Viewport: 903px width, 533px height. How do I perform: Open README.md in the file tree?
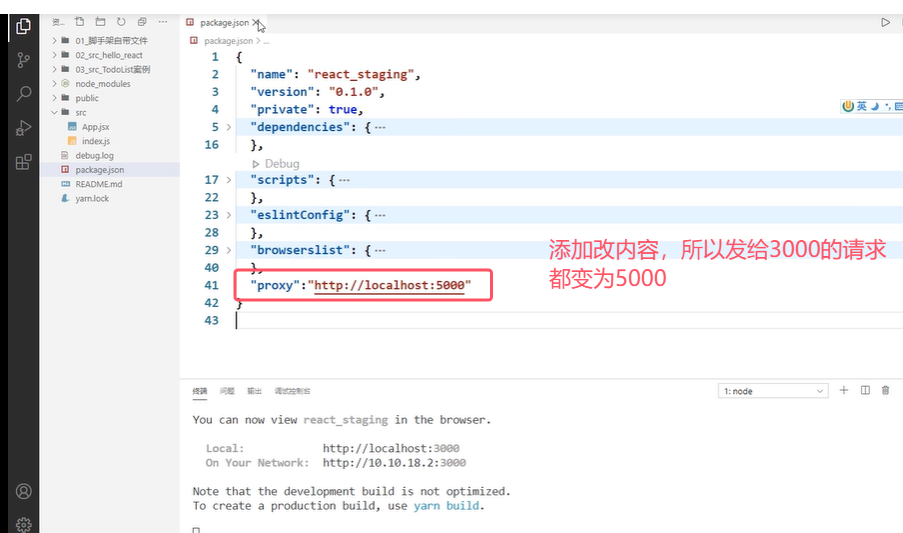coord(98,184)
